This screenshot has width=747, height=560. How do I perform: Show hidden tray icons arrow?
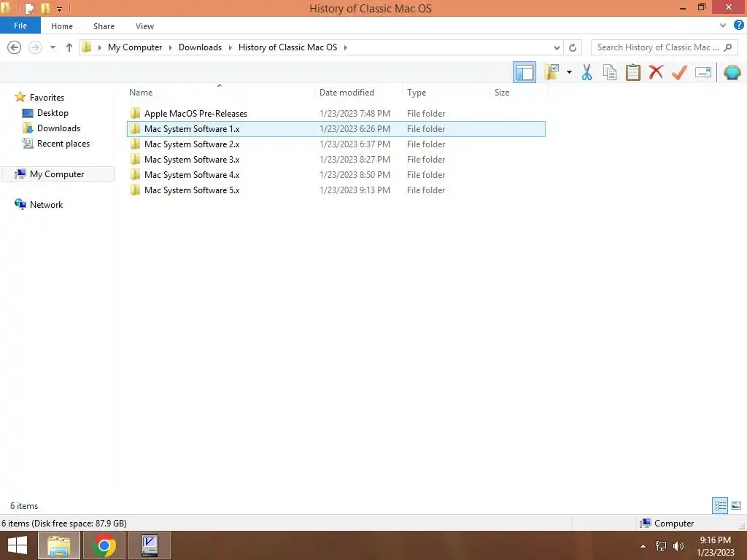click(643, 546)
